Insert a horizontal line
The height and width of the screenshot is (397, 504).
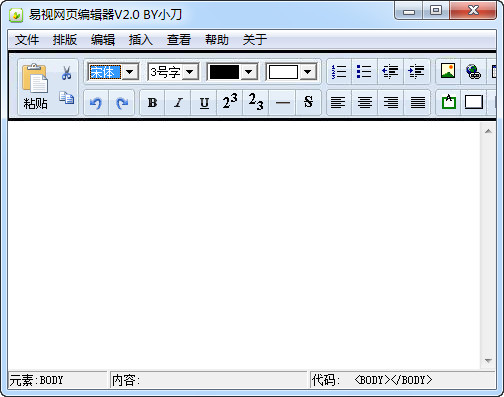pos(283,103)
